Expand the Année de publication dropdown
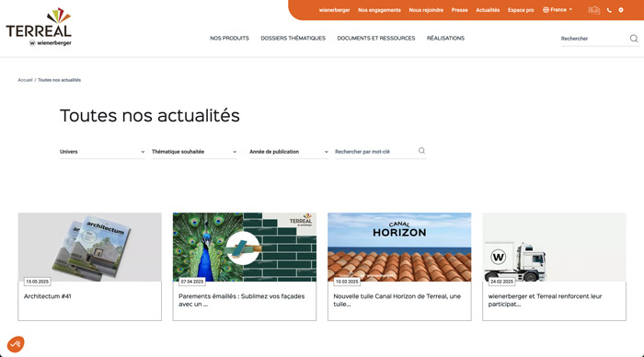This screenshot has width=644, height=357. coord(289,152)
